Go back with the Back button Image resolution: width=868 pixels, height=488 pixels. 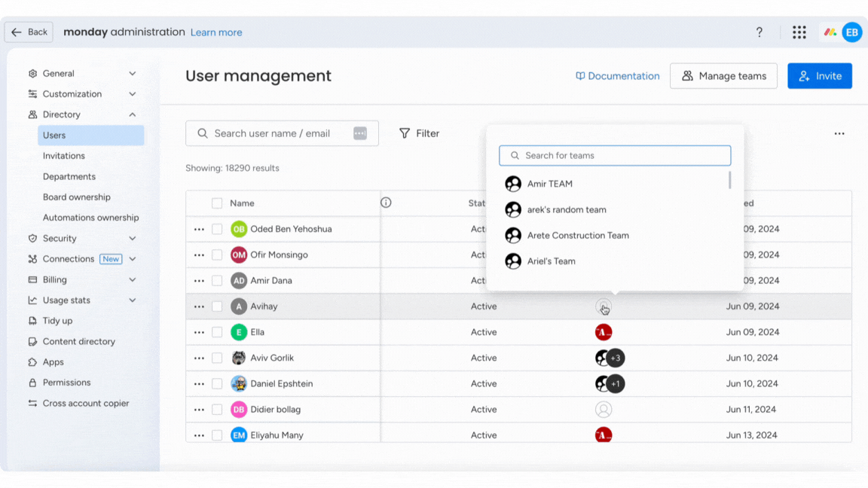pyautogui.click(x=29, y=32)
